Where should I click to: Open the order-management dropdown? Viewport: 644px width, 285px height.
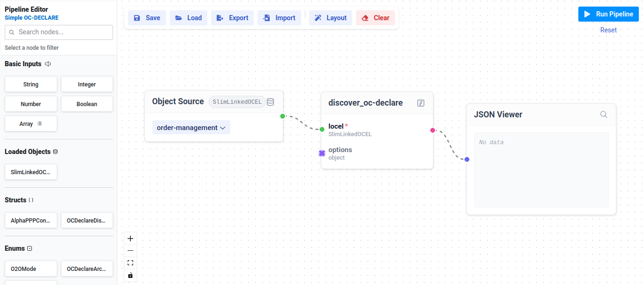click(x=191, y=128)
